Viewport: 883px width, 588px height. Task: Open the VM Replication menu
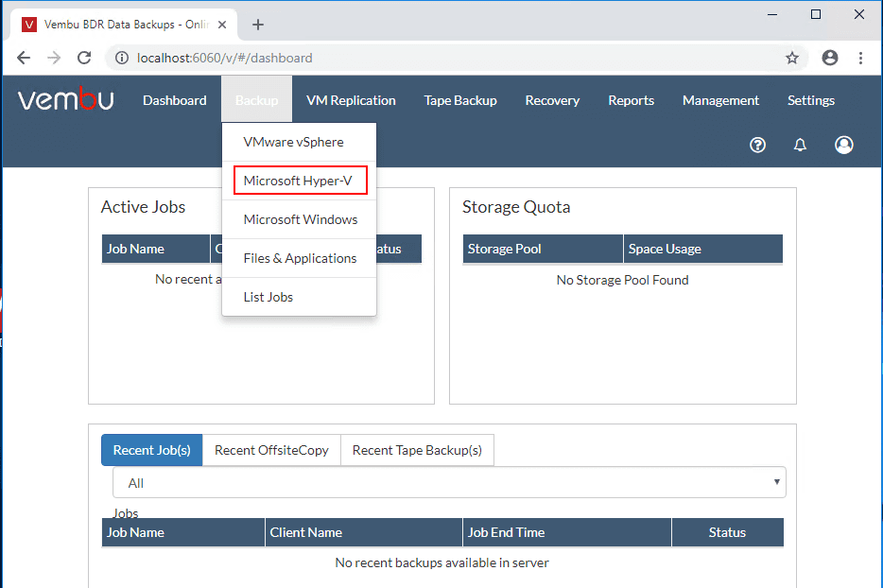tap(351, 100)
